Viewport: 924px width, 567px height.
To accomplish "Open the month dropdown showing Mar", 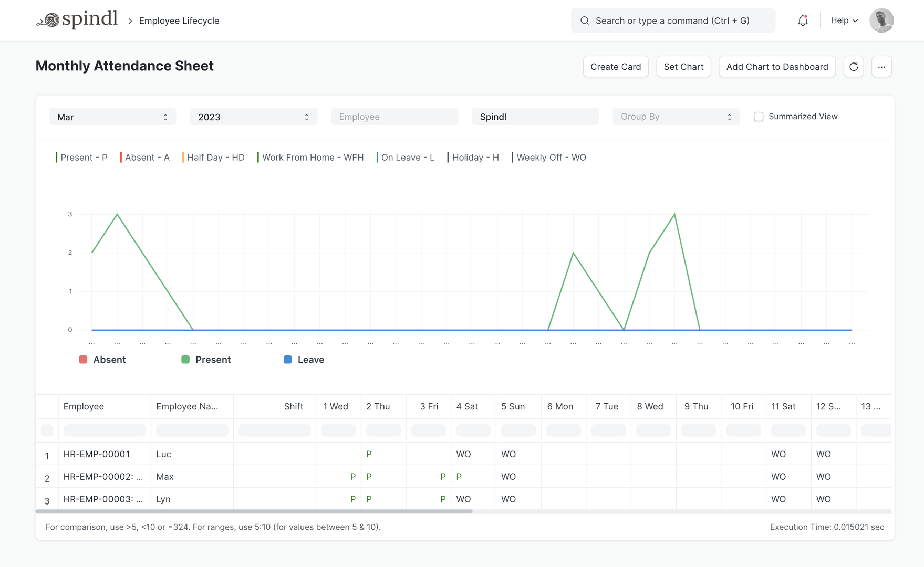I will [x=112, y=117].
